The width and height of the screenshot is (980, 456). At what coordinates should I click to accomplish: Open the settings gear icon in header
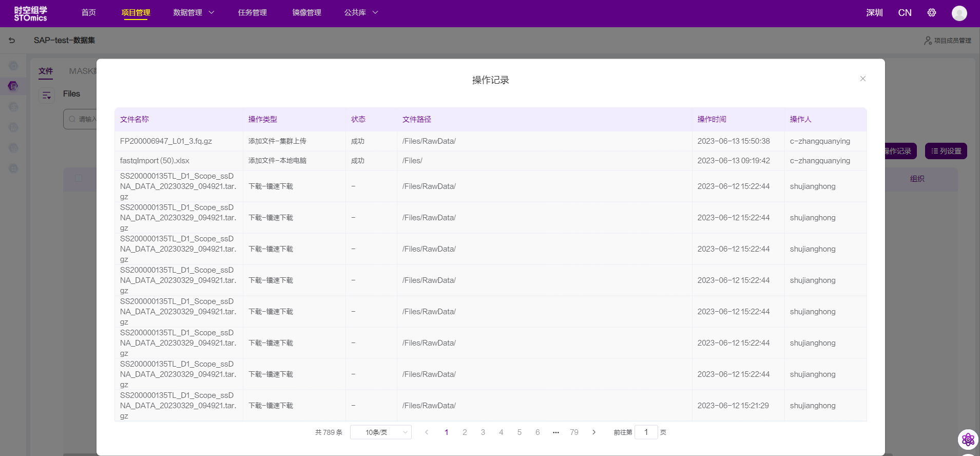coord(931,13)
